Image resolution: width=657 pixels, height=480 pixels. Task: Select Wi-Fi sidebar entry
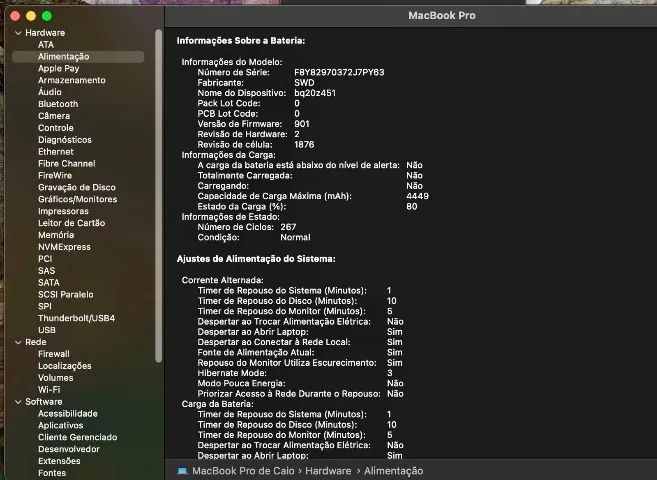49,390
